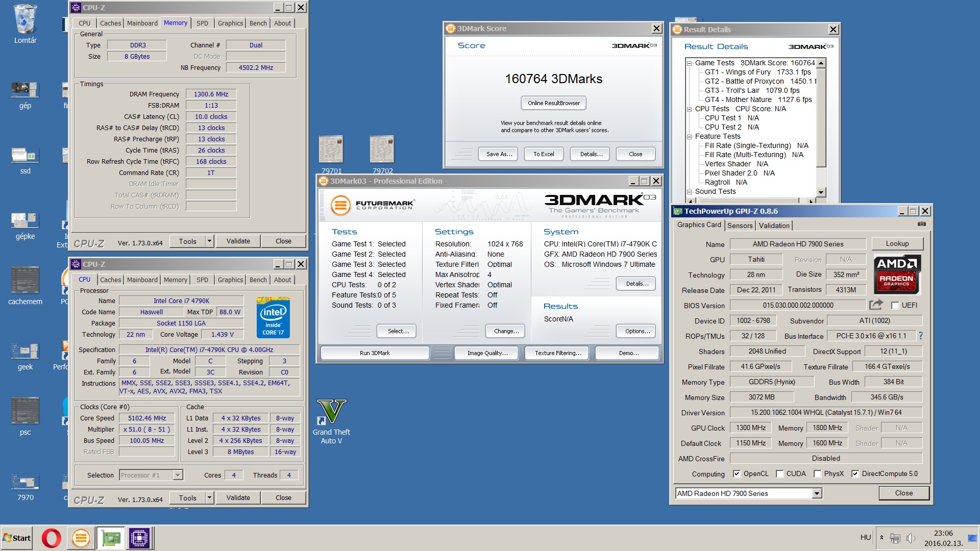
Task: Click the Image Quality button in 3DMark03
Action: [x=487, y=353]
